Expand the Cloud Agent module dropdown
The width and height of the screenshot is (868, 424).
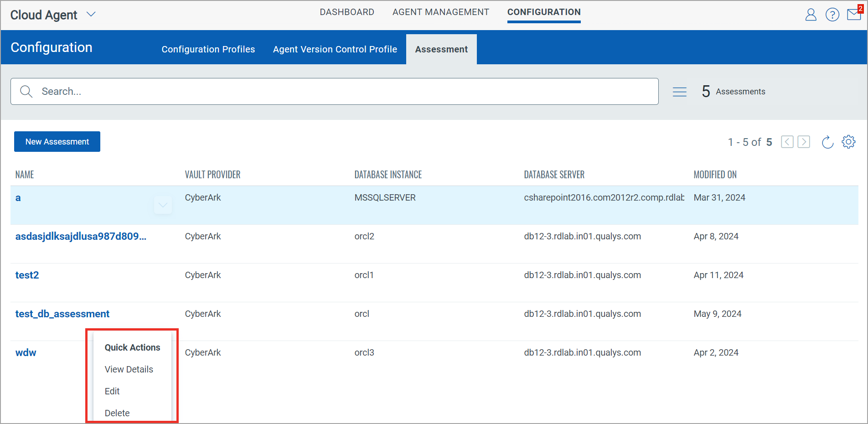[x=91, y=14]
